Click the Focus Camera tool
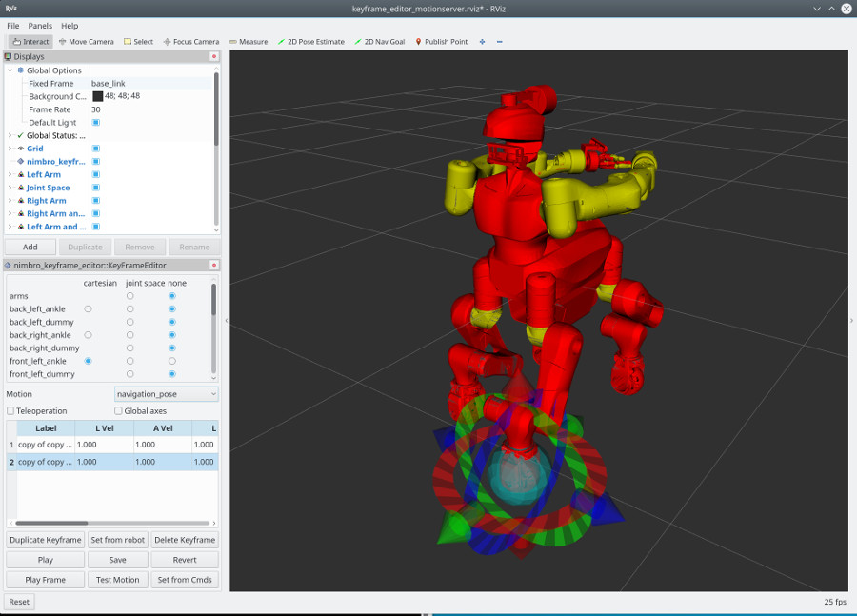The image size is (857, 616). (x=190, y=42)
